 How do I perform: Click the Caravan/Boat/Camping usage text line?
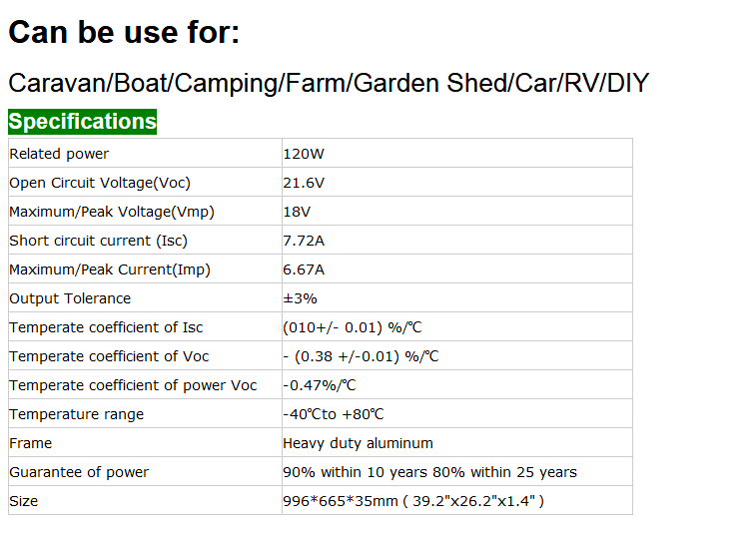[x=329, y=83]
